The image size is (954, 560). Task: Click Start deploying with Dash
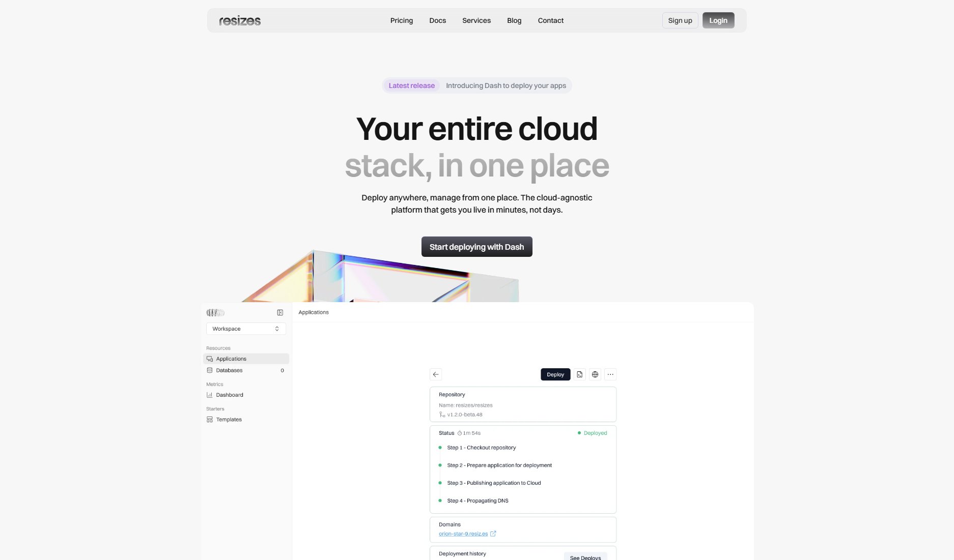(476, 247)
